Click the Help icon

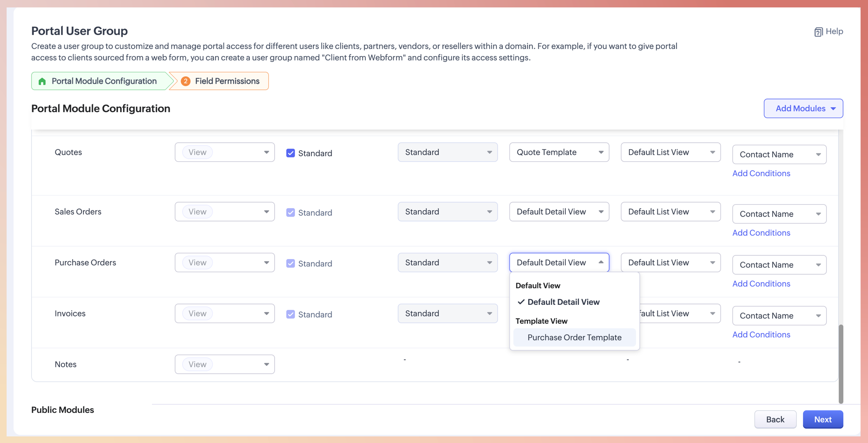click(818, 32)
